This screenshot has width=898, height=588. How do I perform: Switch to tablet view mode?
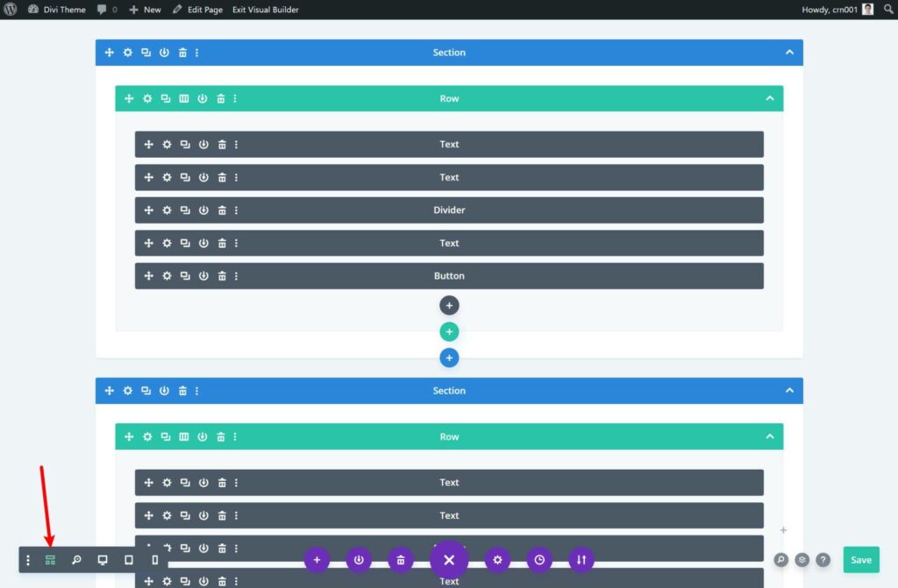pos(129,560)
